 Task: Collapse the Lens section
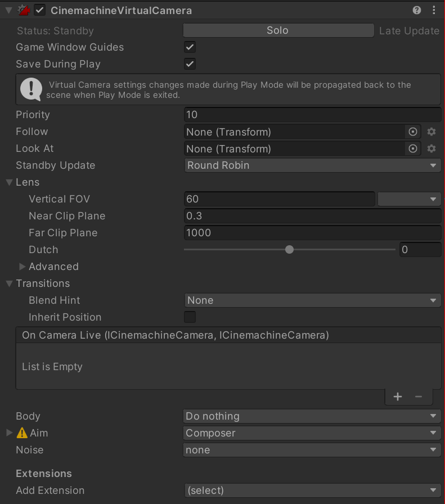pyautogui.click(x=10, y=182)
